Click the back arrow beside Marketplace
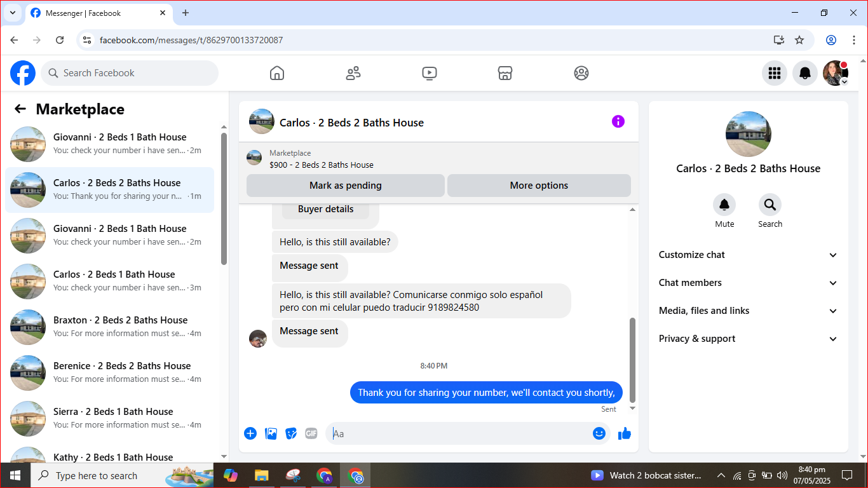The width and height of the screenshot is (868, 488). tap(20, 109)
